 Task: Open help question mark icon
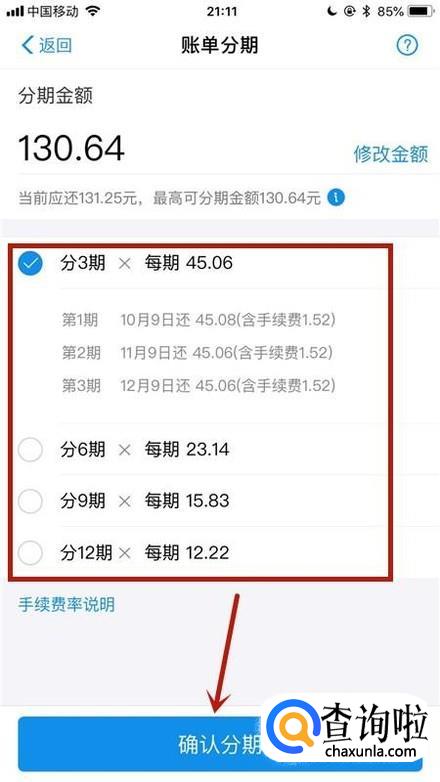407,45
